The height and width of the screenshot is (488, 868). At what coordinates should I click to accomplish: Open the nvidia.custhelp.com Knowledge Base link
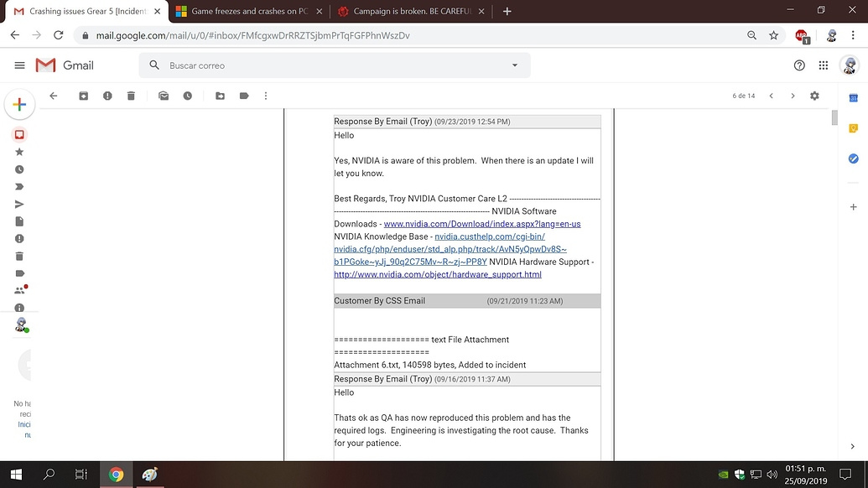450,249
